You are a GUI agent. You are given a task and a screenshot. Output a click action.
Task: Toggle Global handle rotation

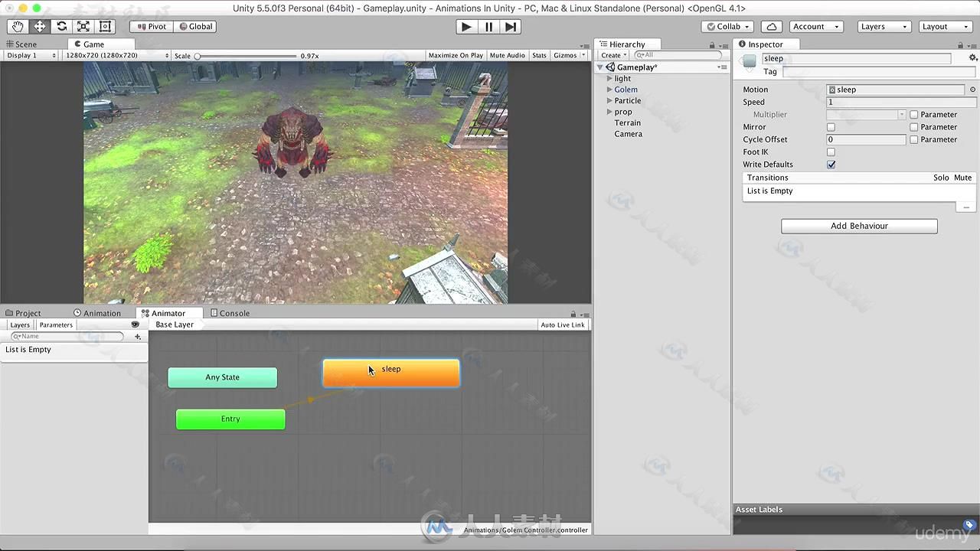[195, 26]
